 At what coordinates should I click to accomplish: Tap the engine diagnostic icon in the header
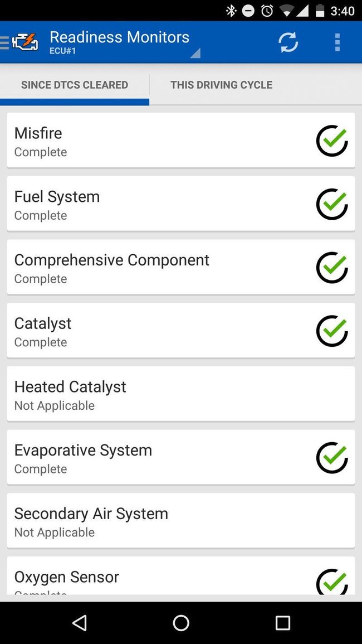(25, 42)
